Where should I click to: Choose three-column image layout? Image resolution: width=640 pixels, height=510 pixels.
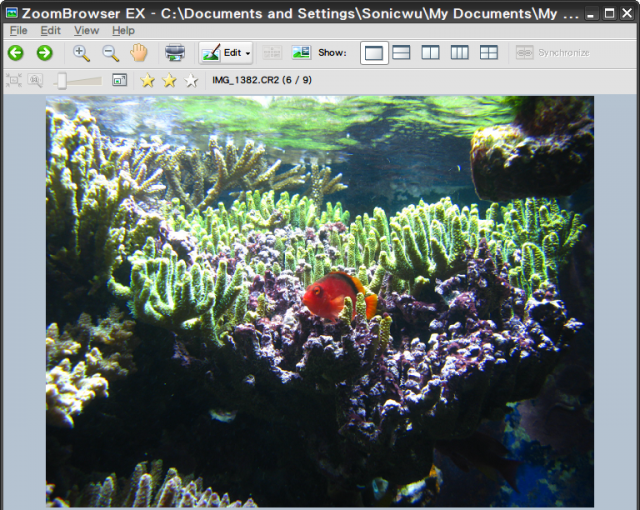pos(460,53)
